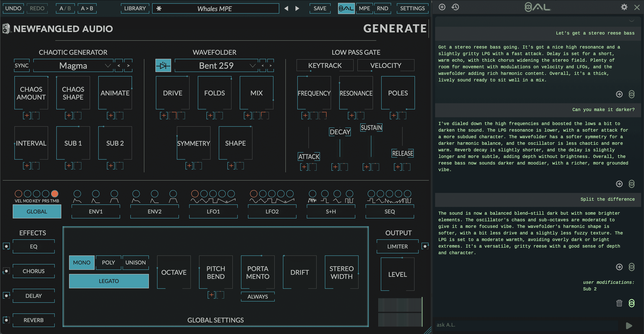Click the STEREO WIDTH knob
Viewport: 644px width, 334px height.
(x=342, y=273)
